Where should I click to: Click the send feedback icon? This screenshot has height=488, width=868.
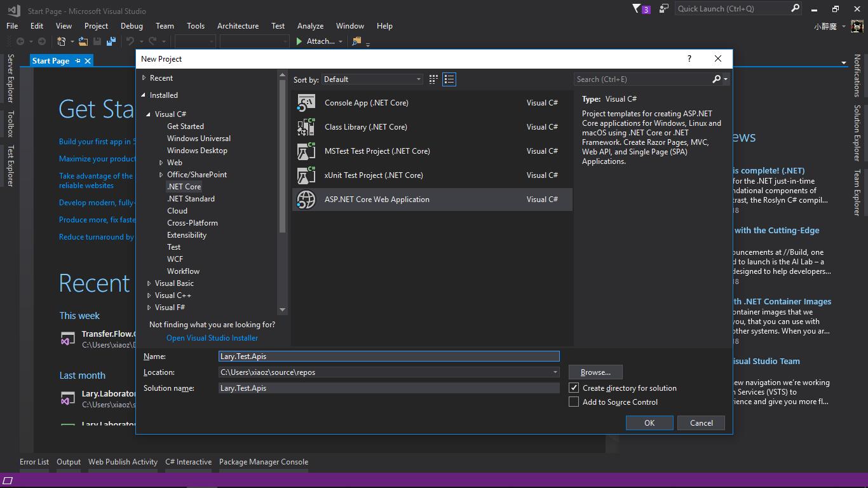(664, 9)
